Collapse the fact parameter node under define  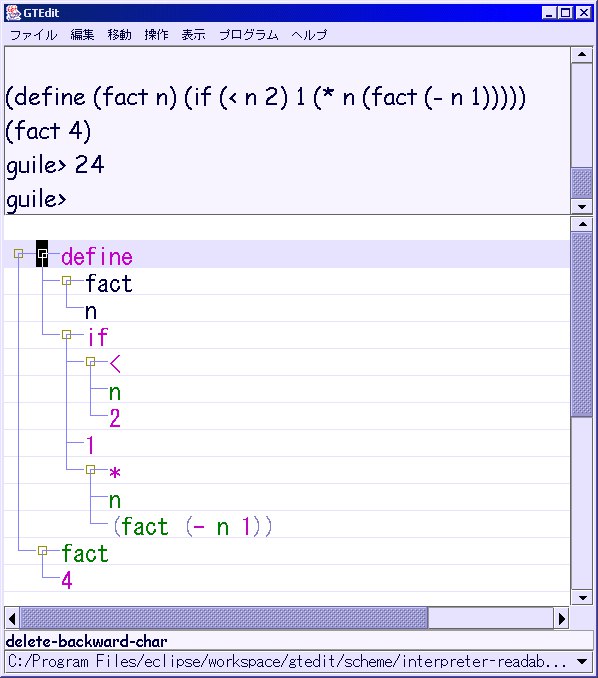click(x=66, y=281)
